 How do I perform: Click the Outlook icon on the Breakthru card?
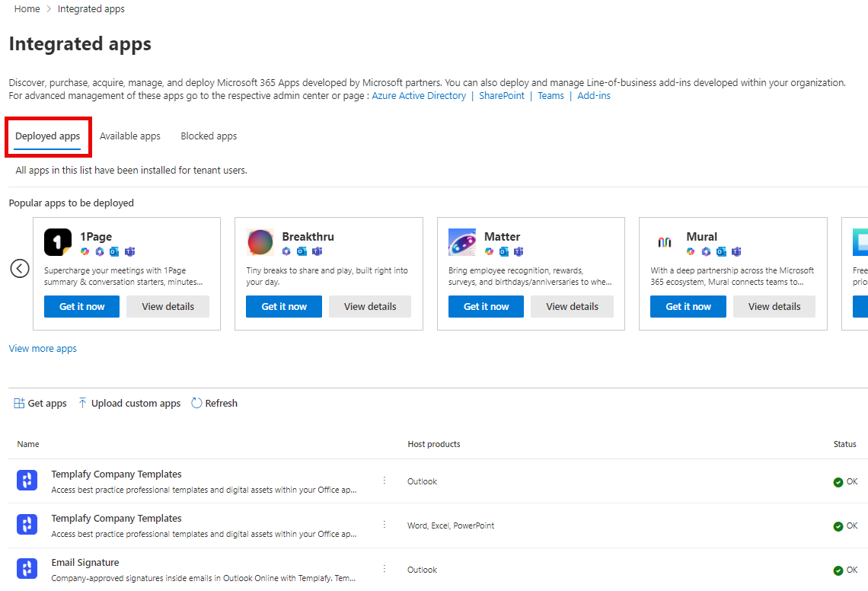[x=302, y=252]
